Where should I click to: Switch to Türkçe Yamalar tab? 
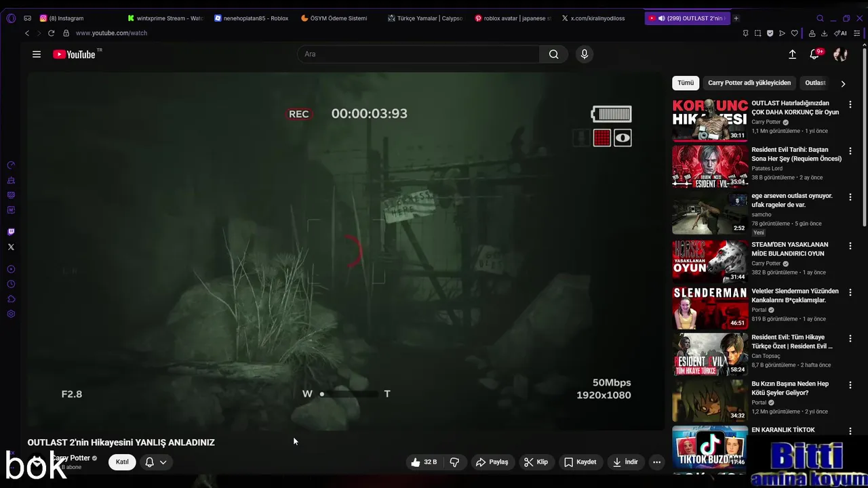click(x=425, y=18)
